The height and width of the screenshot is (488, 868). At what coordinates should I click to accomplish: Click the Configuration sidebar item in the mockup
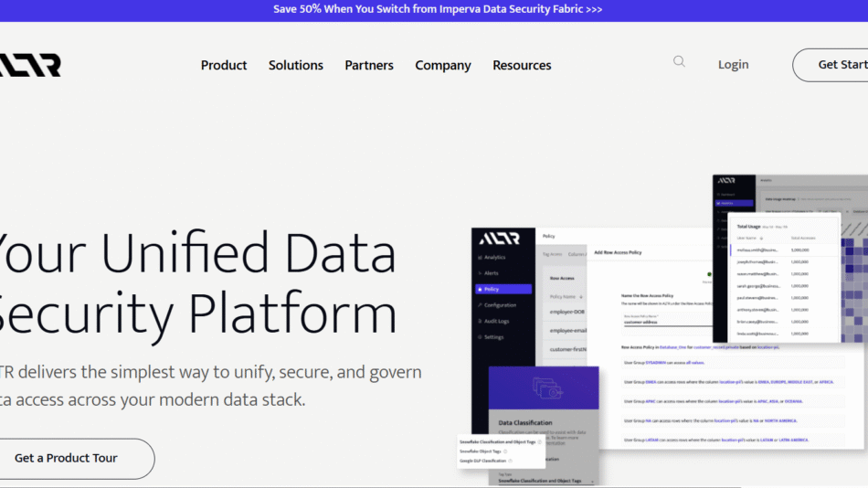499,305
